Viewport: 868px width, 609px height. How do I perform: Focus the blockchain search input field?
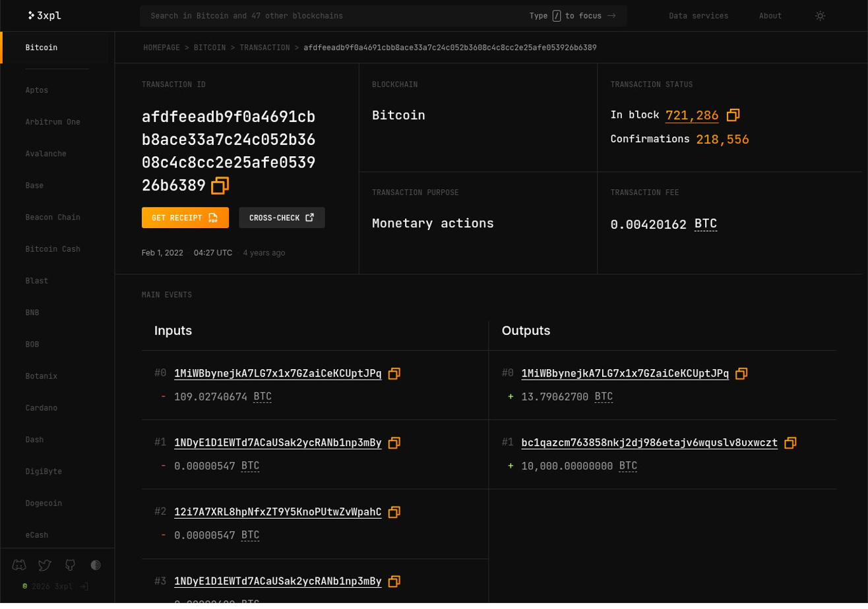pos(330,15)
